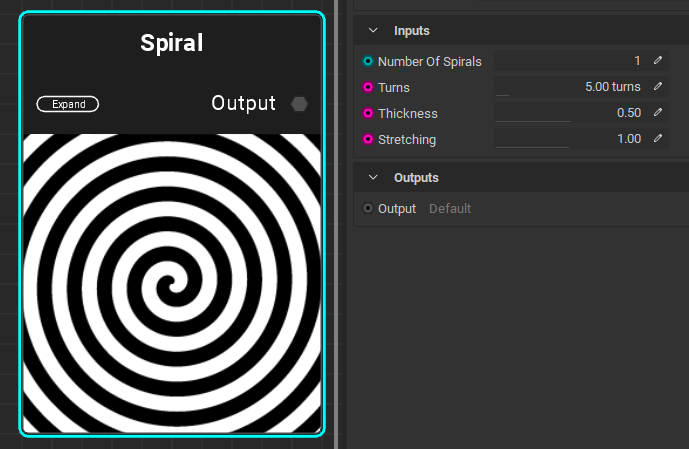The image size is (689, 449).
Task: Select the Spiral node title bar
Action: 171,43
